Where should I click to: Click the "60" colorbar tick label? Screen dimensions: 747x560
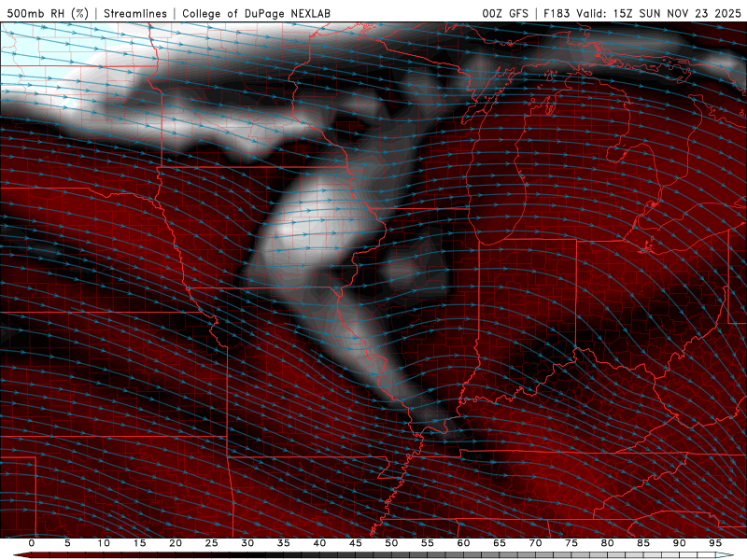point(463,543)
